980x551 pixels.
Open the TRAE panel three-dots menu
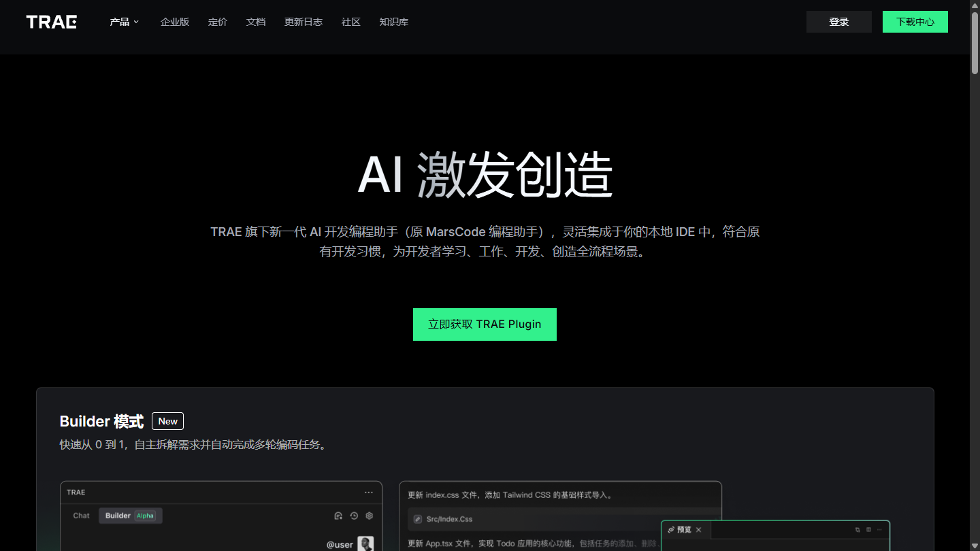369,492
